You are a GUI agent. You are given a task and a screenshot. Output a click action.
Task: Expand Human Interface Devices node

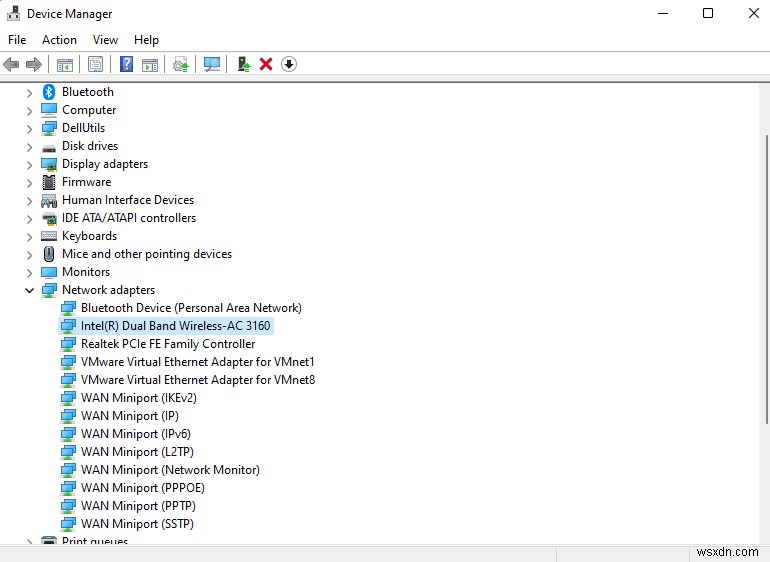coord(29,201)
